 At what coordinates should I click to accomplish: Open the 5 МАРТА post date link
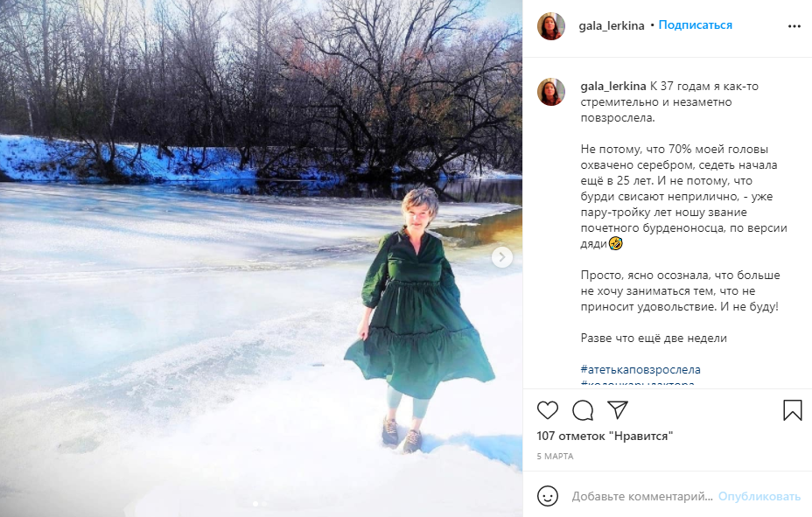click(555, 456)
